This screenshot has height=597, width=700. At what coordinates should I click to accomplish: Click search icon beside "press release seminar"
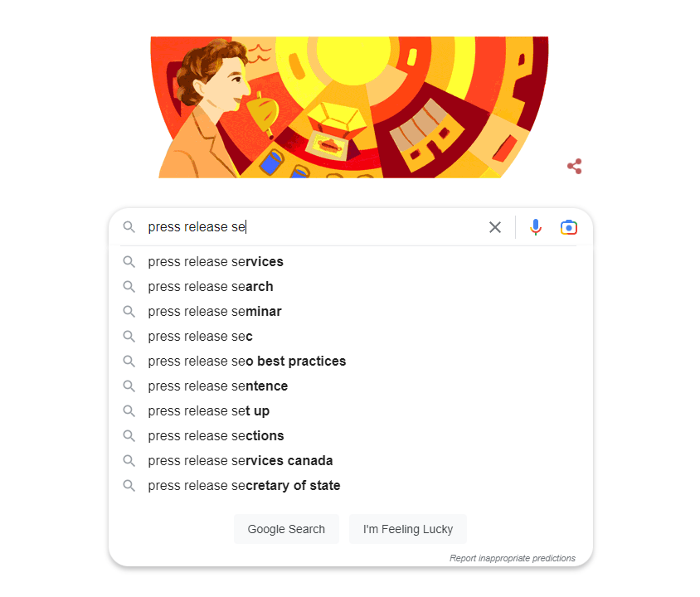click(x=129, y=312)
